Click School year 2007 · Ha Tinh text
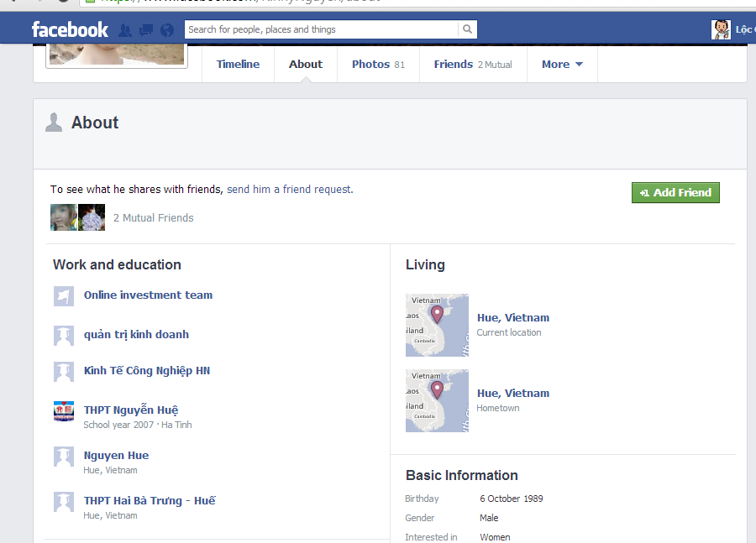756x543 pixels. pos(138,425)
